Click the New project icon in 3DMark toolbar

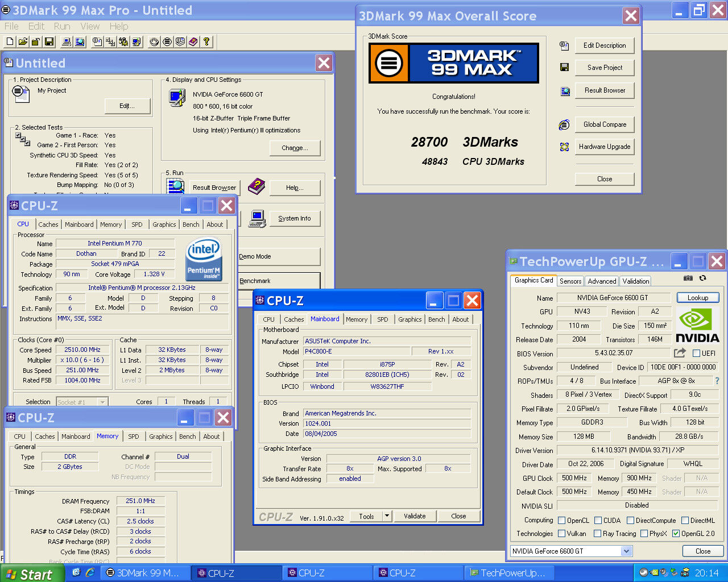[x=10, y=41]
